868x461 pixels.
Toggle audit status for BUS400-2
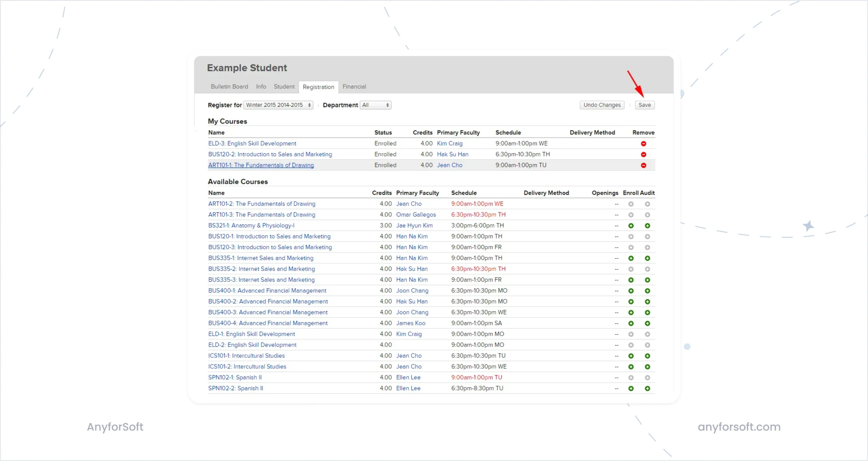pos(647,301)
